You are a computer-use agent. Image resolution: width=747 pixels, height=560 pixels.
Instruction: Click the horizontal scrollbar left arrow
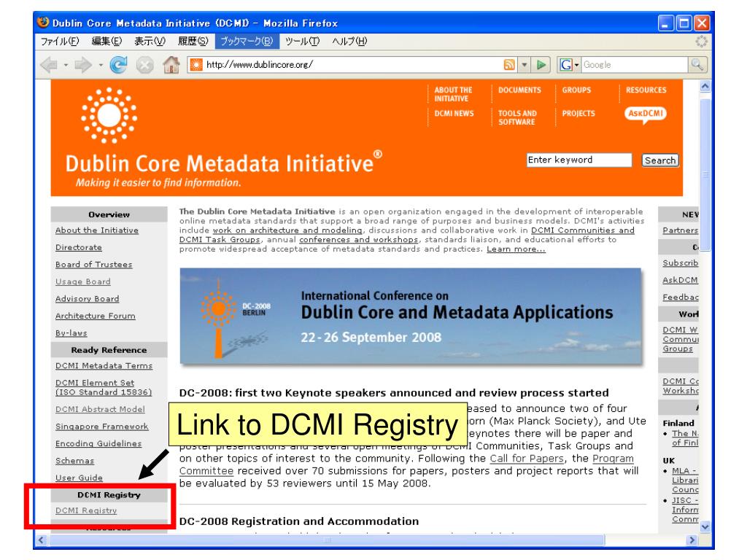click(41, 540)
